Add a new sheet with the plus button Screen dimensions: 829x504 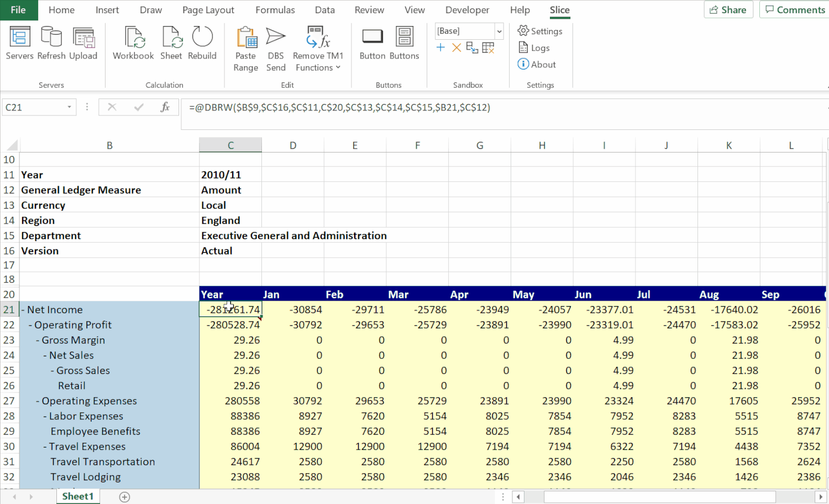[125, 497]
